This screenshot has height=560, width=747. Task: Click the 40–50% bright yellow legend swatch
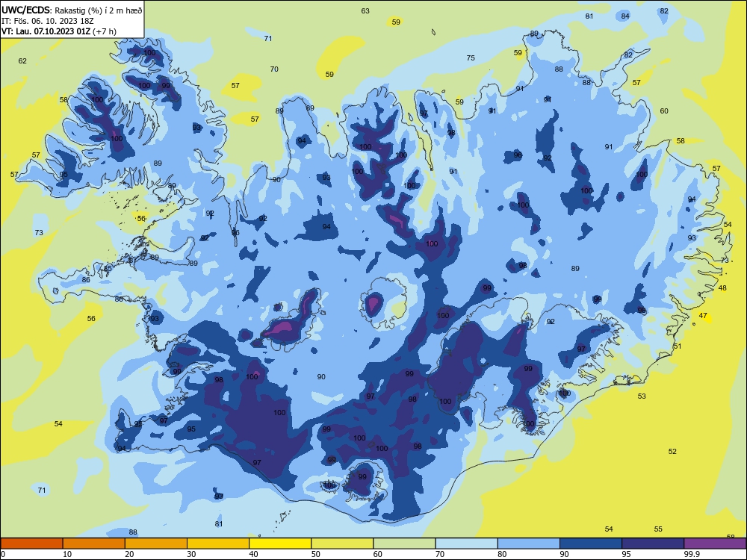280,544
